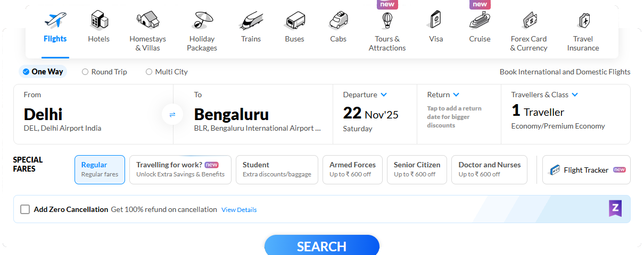This screenshot has width=644, height=255.
Task: Enable the Add Zero Cancellation checkbox
Action: [25, 209]
